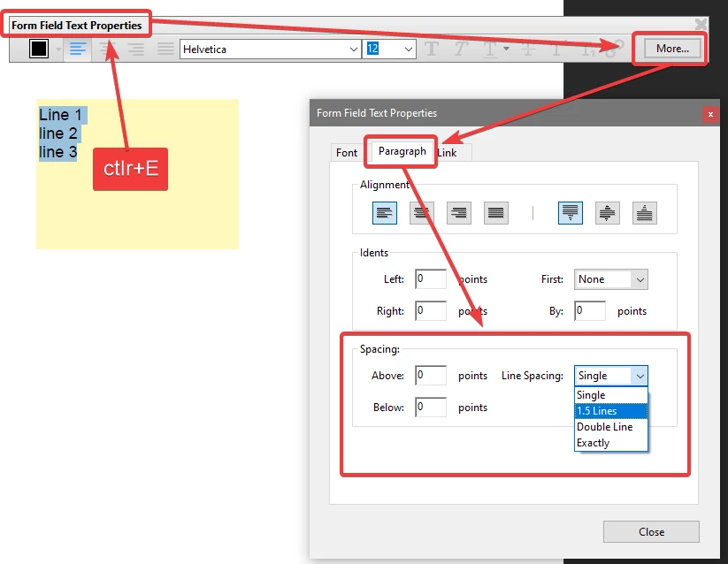Justify text in the top toolbar

(165, 49)
